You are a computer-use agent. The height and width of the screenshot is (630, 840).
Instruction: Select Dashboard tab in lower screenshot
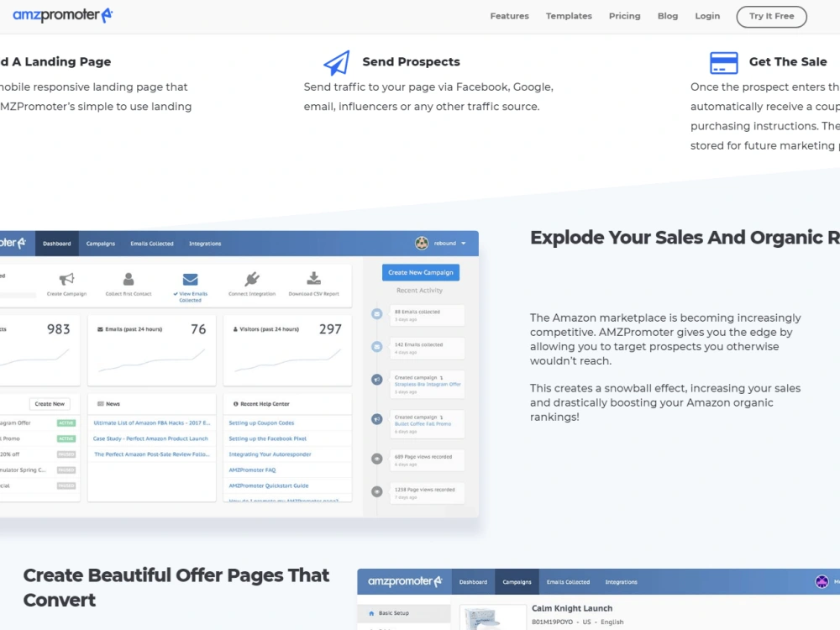tap(473, 582)
